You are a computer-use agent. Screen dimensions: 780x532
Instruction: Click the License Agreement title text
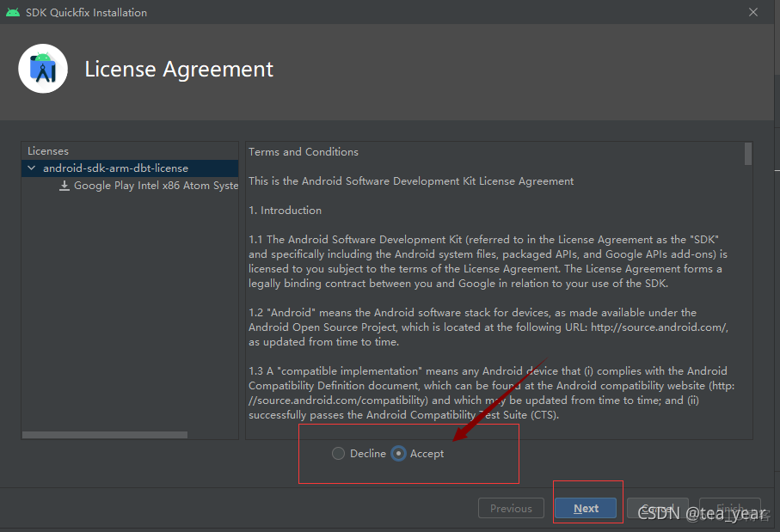(179, 69)
